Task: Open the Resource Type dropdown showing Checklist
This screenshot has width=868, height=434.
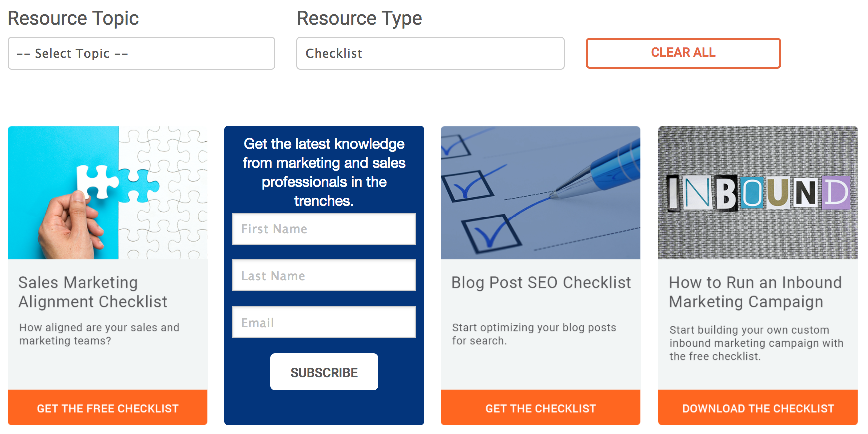Action: pos(430,53)
